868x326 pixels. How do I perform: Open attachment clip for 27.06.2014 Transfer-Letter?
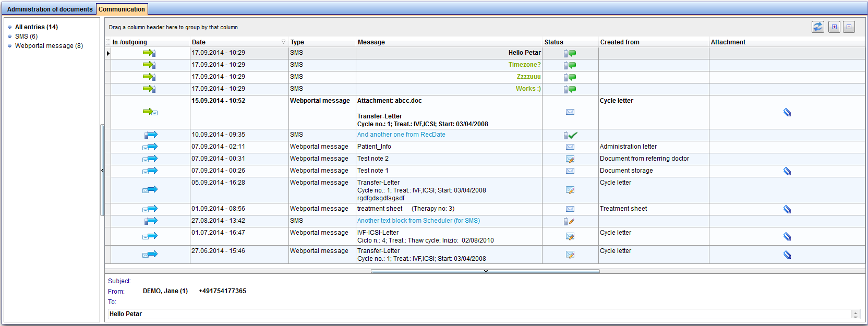click(x=787, y=255)
